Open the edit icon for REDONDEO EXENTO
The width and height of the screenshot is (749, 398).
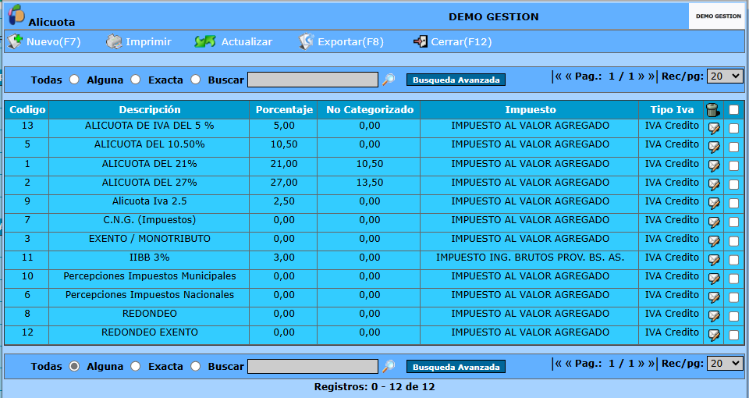click(714, 335)
